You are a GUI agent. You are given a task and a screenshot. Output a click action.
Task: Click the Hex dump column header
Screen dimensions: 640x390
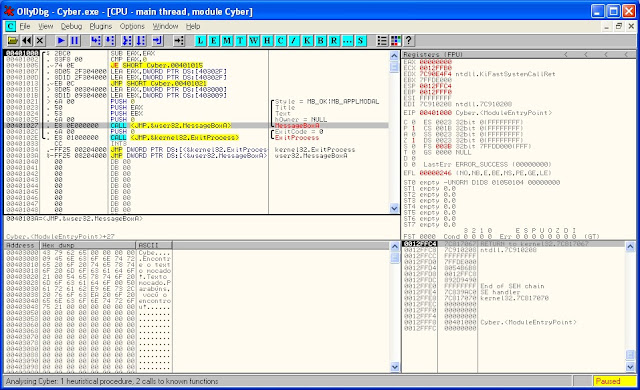coord(88,245)
